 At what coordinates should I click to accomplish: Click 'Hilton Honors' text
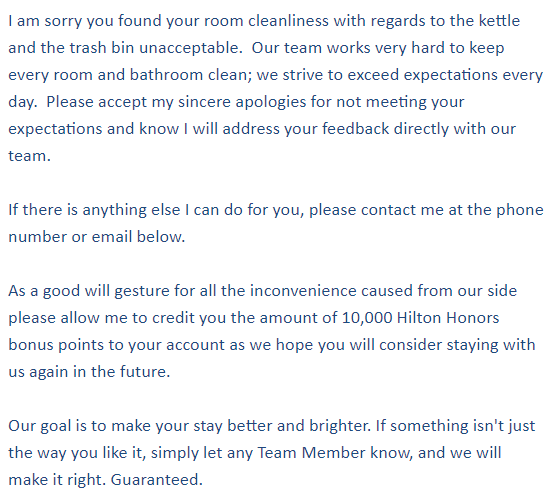pyautogui.click(x=448, y=318)
